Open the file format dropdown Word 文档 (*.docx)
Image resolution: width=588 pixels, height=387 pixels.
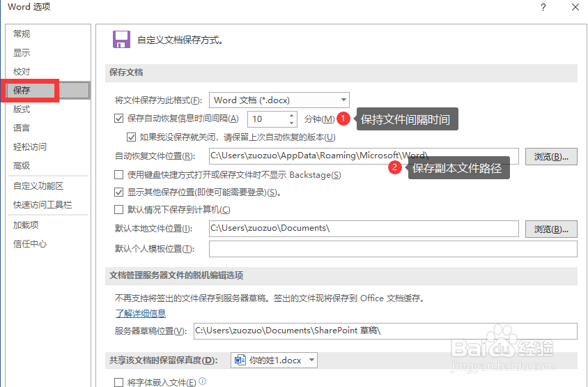(x=279, y=100)
